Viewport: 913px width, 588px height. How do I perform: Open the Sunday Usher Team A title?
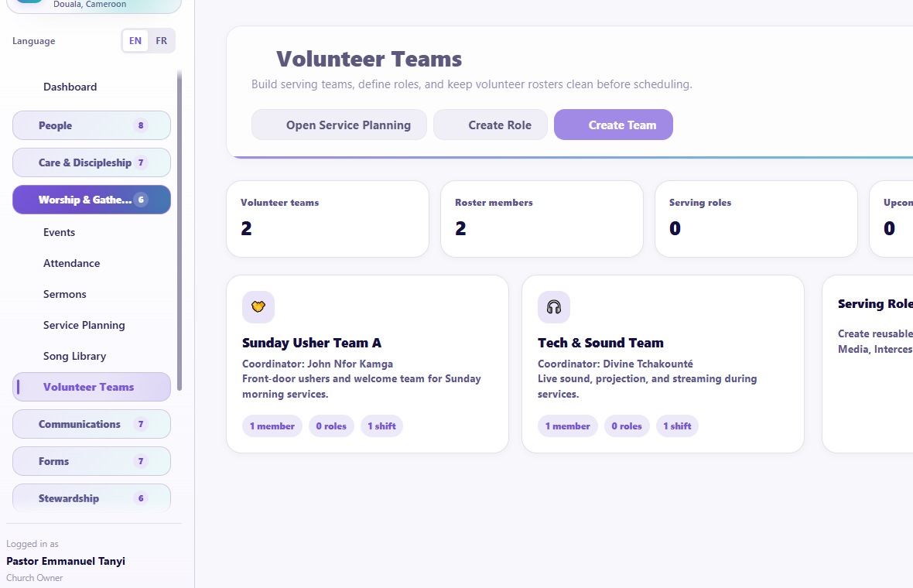(x=312, y=343)
